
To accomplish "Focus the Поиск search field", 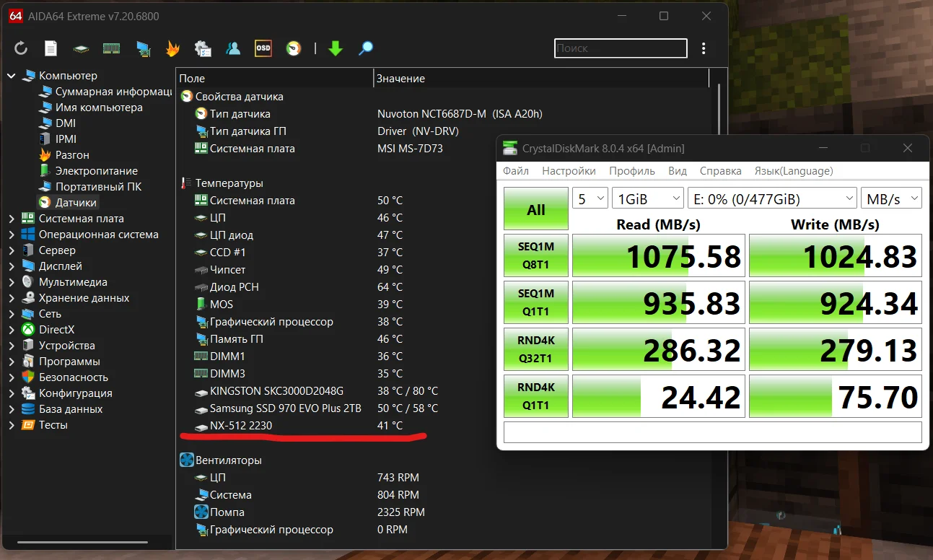I will pyautogui.click(x=621, y=48).
